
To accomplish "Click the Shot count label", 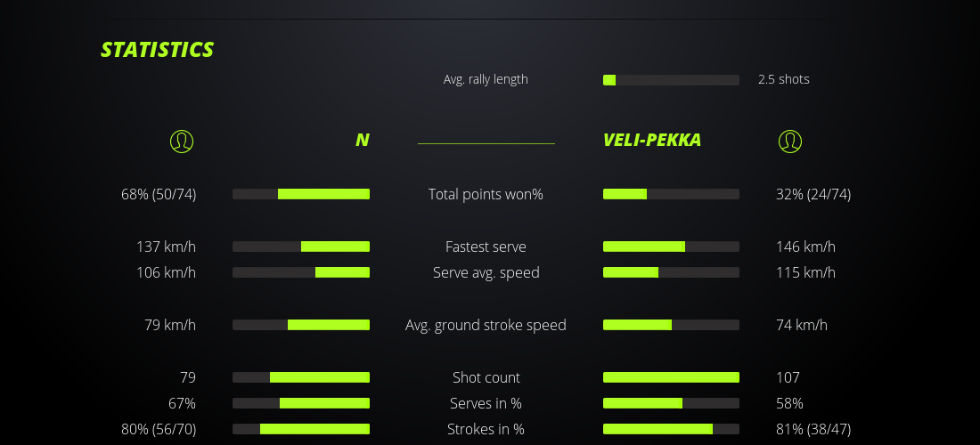I will click(x=486, y=377).
